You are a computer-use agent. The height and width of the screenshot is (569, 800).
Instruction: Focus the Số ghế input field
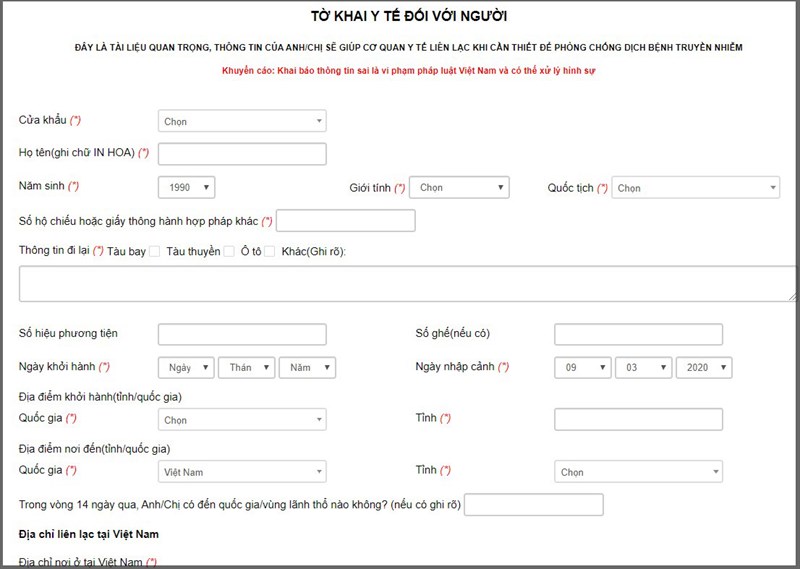(638, 334)
